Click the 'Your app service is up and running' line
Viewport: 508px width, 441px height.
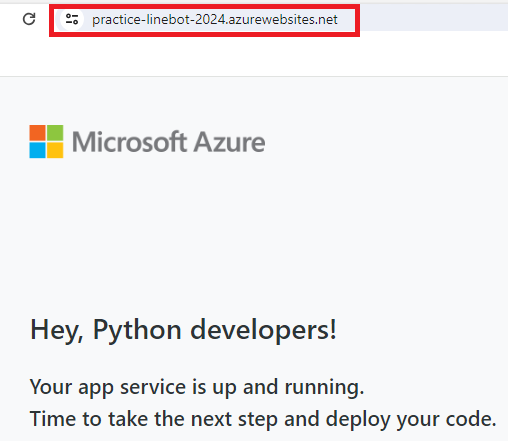(197, 387)
